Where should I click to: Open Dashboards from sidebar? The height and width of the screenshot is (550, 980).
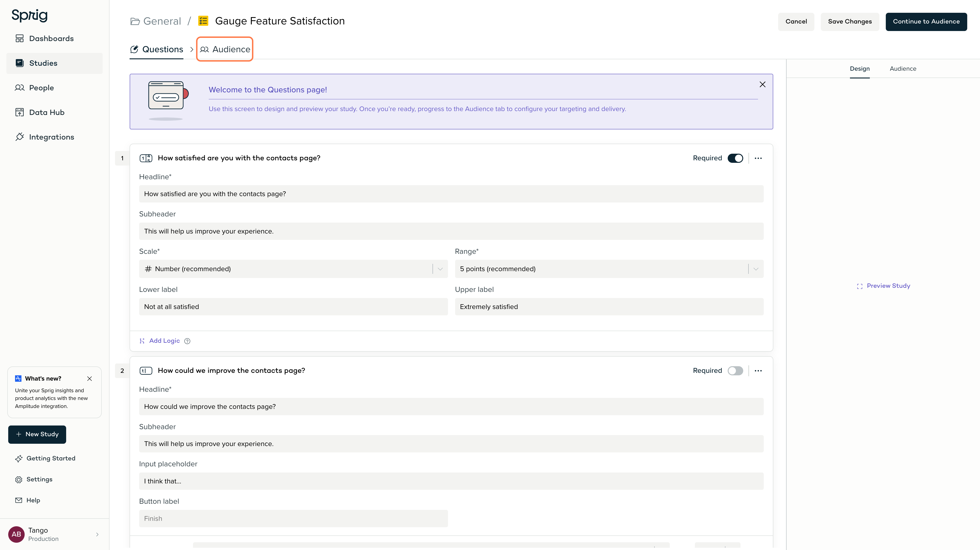tap(44, 38)
